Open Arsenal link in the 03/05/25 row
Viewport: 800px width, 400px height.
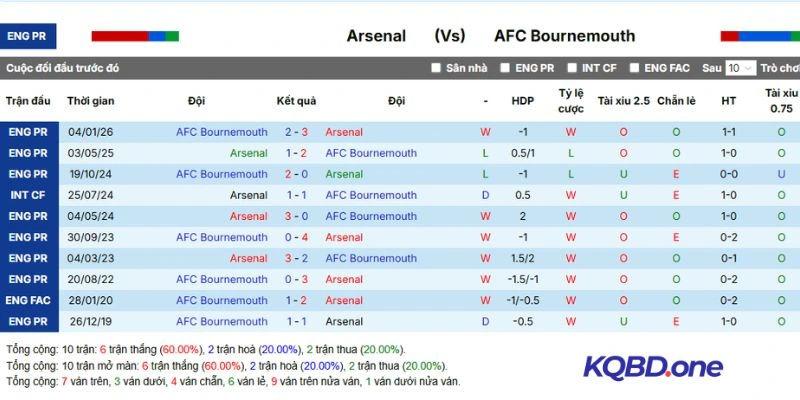pos(249,153)
